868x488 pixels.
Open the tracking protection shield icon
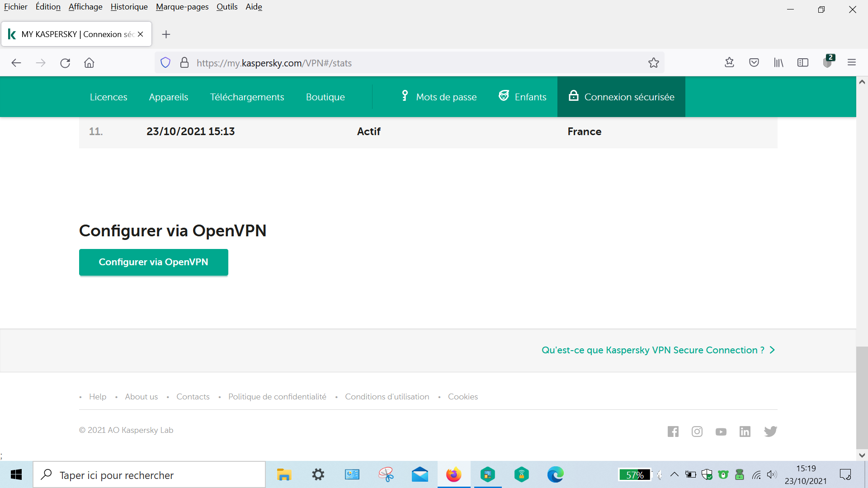[x=165, y=63]
